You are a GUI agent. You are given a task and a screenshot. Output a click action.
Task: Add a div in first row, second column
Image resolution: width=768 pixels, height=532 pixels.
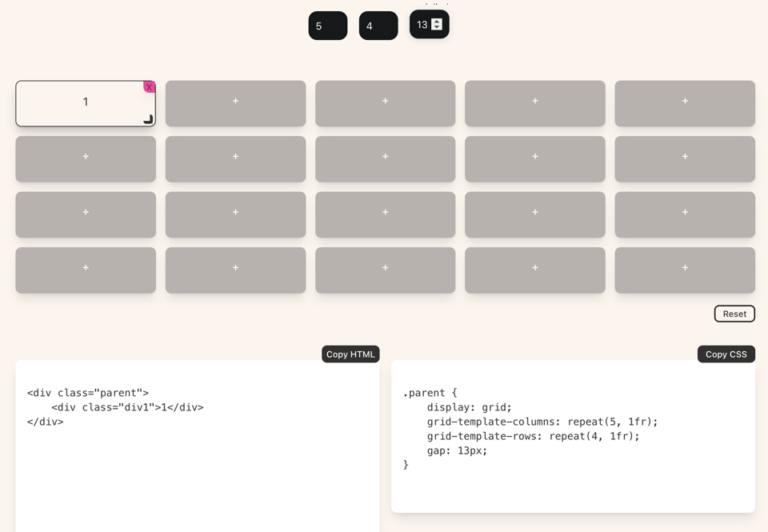pos(235,102)
